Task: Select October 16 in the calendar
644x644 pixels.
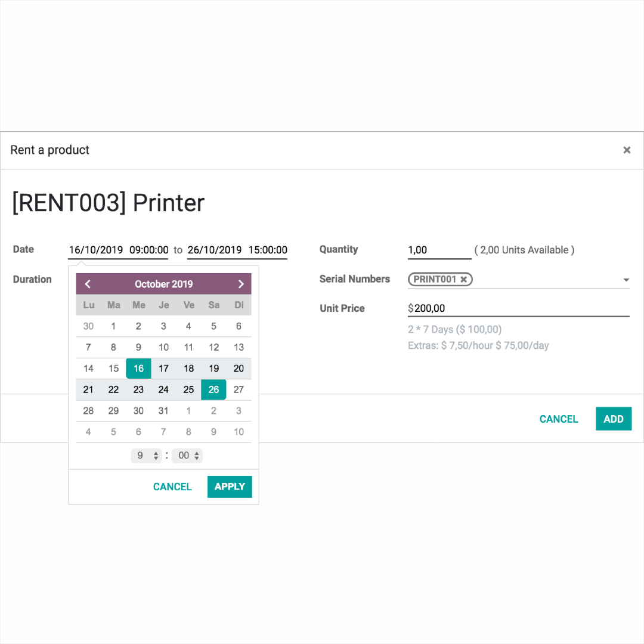Action: click(138, 369)
